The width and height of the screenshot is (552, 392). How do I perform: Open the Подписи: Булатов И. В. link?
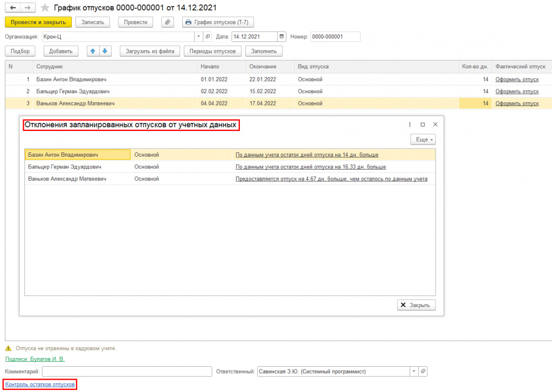click(35, 359)
